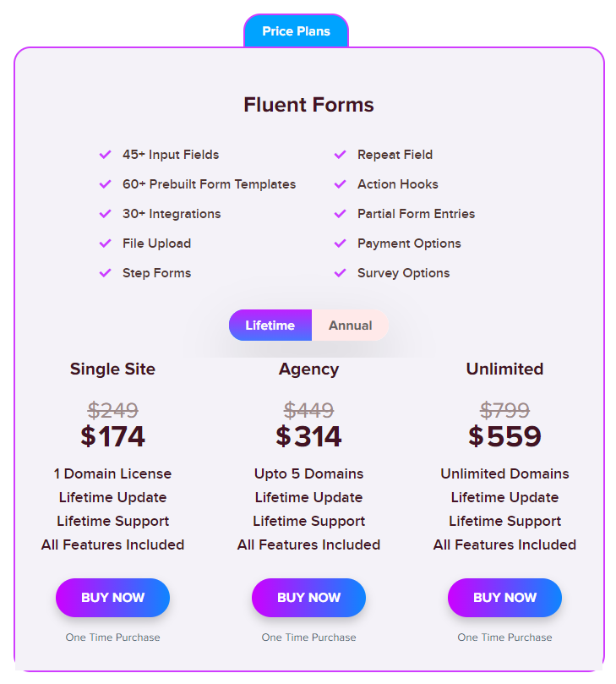This screenshot has width=616, height=684.
Task: Select the Agency plan heading
Action: [x=308, y=369]
